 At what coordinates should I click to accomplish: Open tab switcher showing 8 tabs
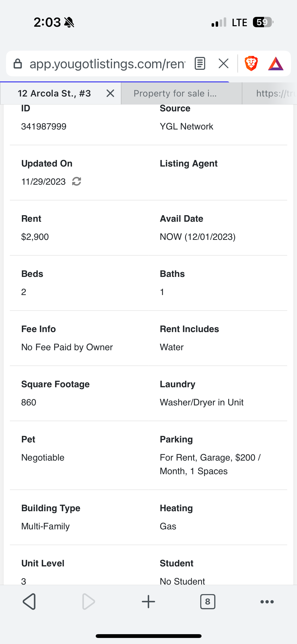point(208,602)
